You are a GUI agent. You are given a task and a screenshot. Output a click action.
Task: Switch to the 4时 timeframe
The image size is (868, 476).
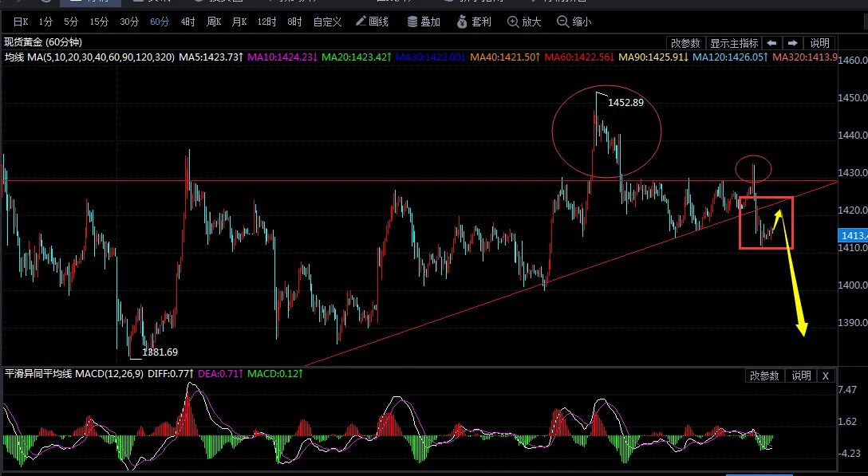pos(187,22)
